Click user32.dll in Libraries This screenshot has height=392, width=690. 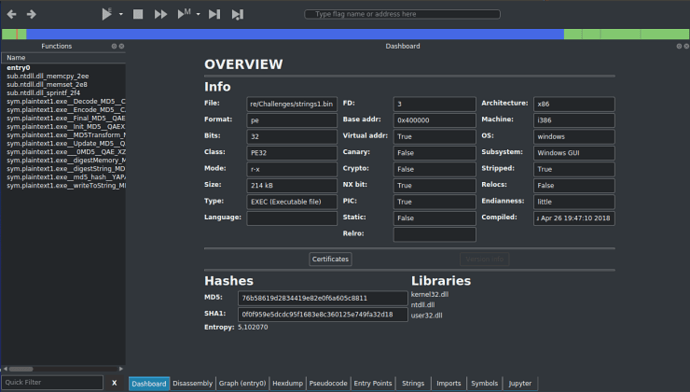point(427,315)
